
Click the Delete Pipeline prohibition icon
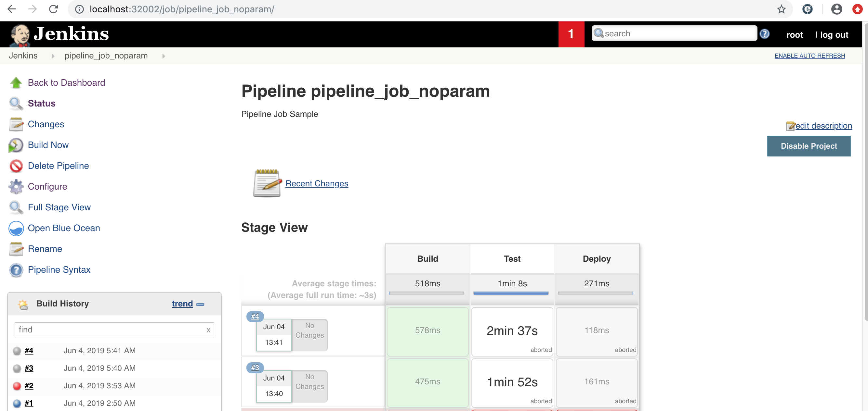coord(16,166)
